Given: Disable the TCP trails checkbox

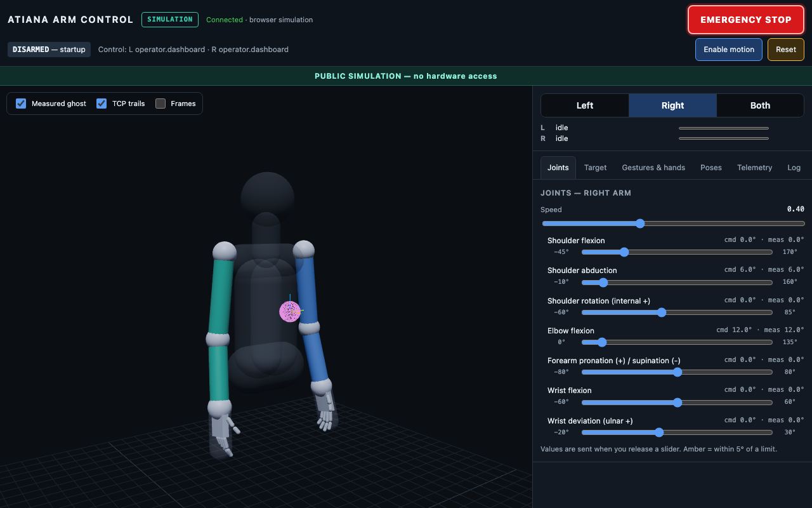Looking at the screenshot, I should click(x=101, y=104).
